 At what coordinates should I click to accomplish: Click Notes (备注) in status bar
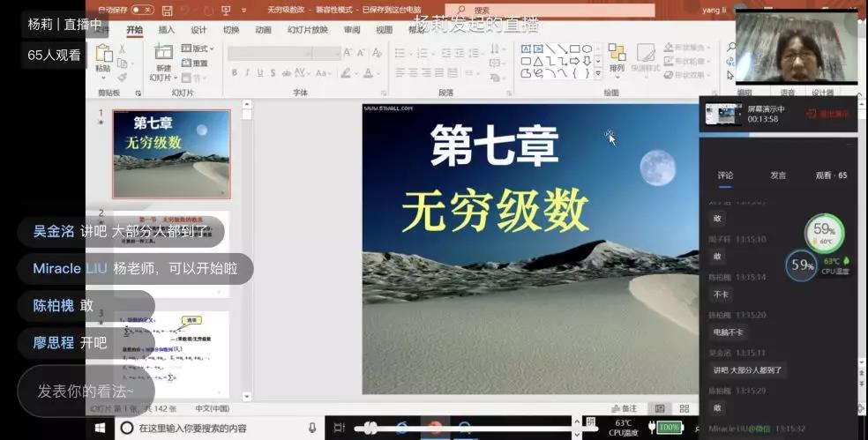click(x=625, y=409)
